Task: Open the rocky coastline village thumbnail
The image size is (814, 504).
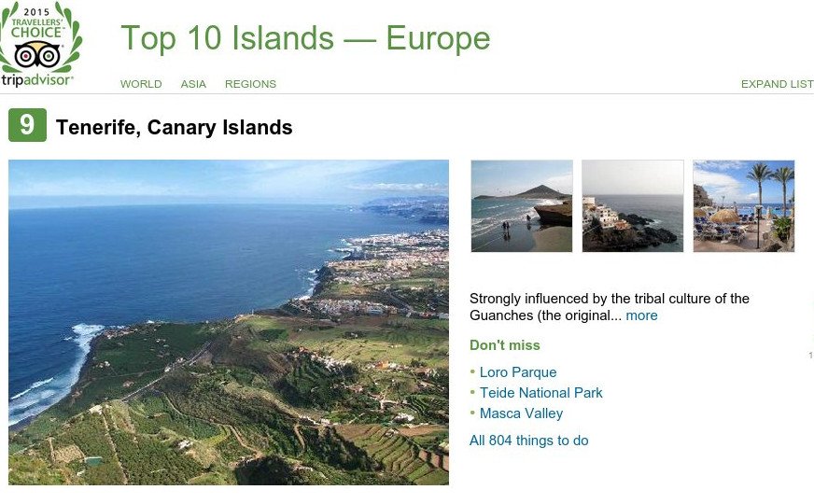Action: [633, 205]
